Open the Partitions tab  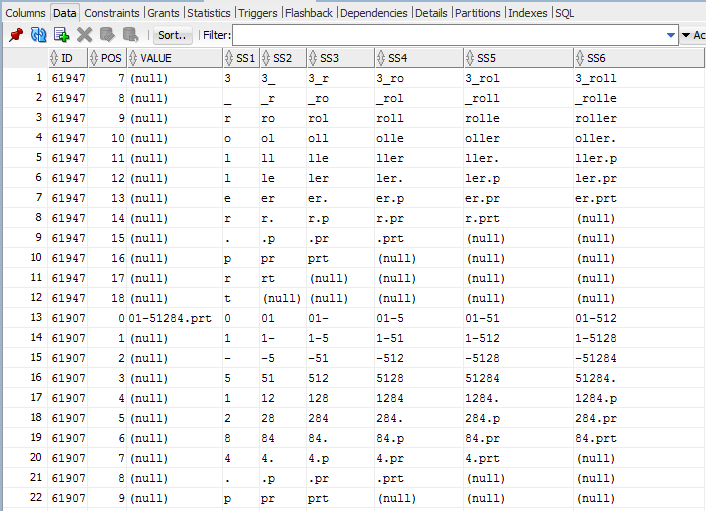[478, 13]
